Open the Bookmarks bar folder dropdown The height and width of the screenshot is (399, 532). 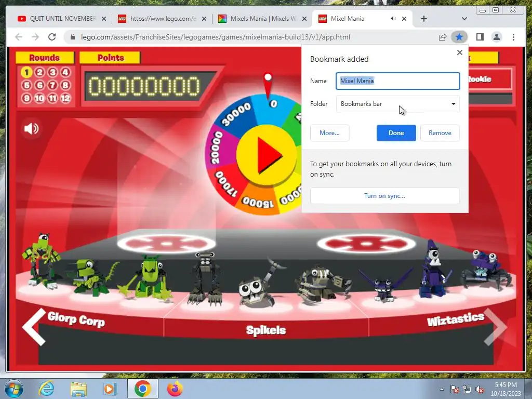tap(397, 104)
